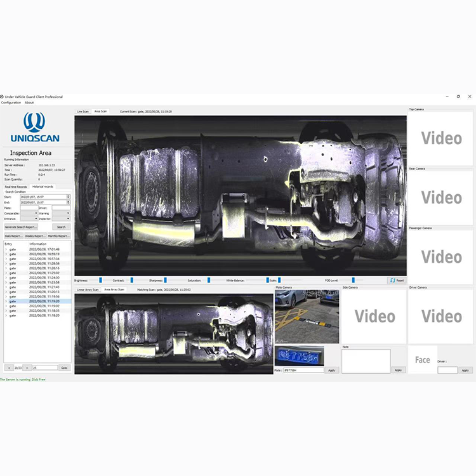Image resolution: width=476 pixels, height=476 pixels.
Task: Expand gate entry 11:28:58
Action: pyautogui.click(x=6, y=263)
